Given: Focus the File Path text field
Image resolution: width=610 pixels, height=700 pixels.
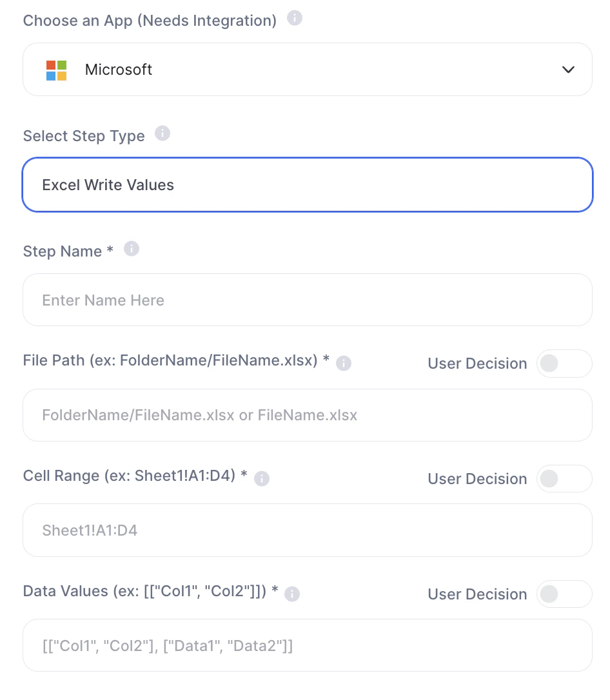Looking at the screenshot, I should click(x=307, y=415).
